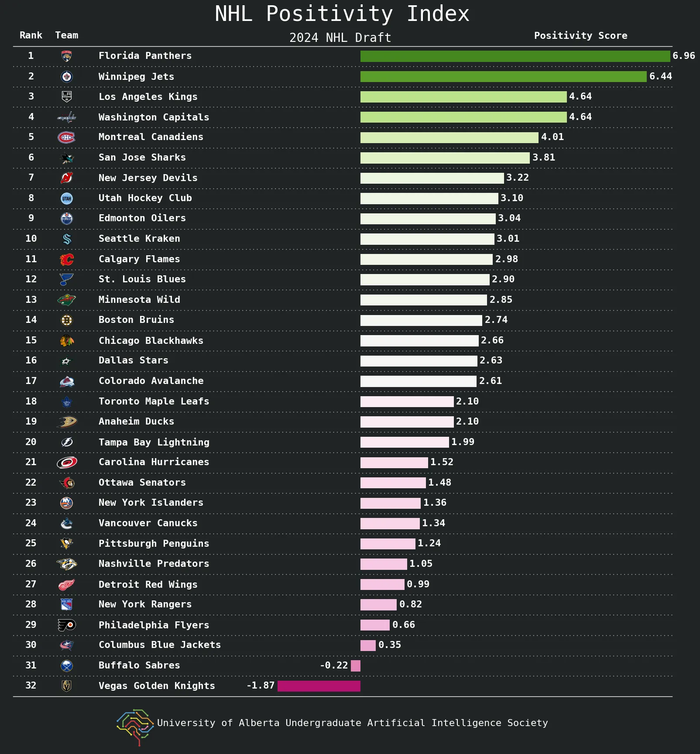Select the Philadelphia Flyers logo

(x=66, y=625)
